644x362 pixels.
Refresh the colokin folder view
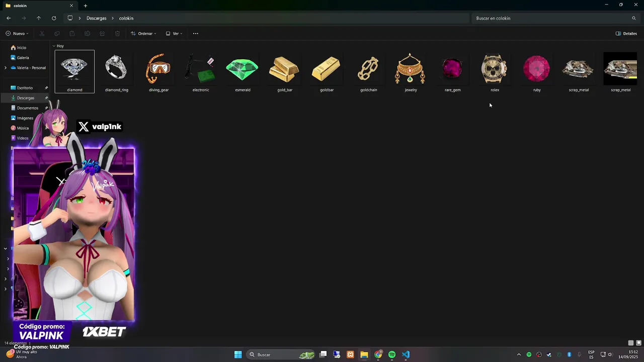click(x=54, y=18)
